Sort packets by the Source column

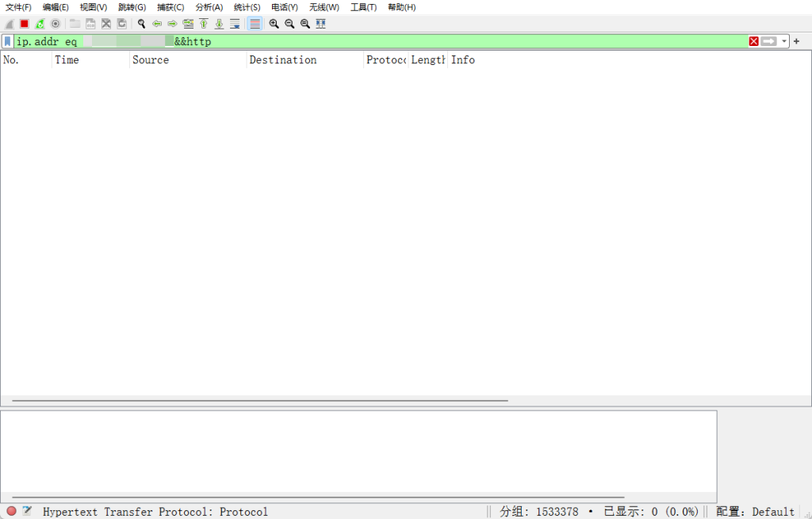coord(186,60)
